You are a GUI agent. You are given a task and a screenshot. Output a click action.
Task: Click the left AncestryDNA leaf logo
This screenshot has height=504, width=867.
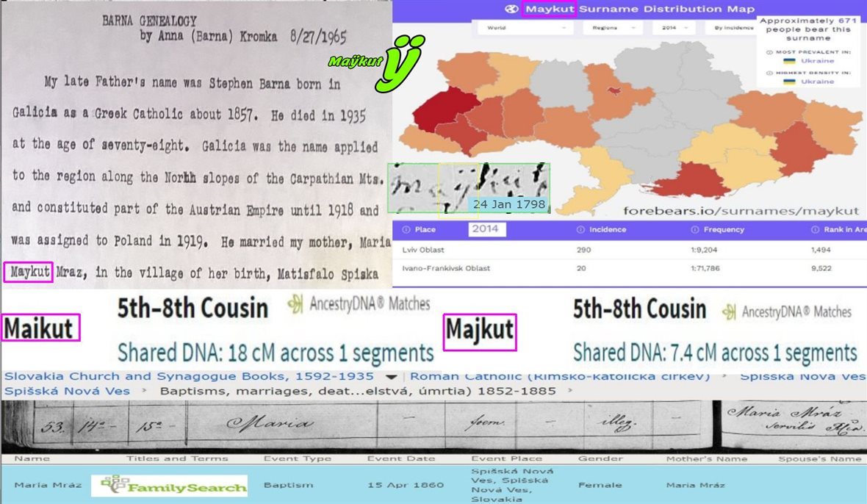[x=295, y=306]
